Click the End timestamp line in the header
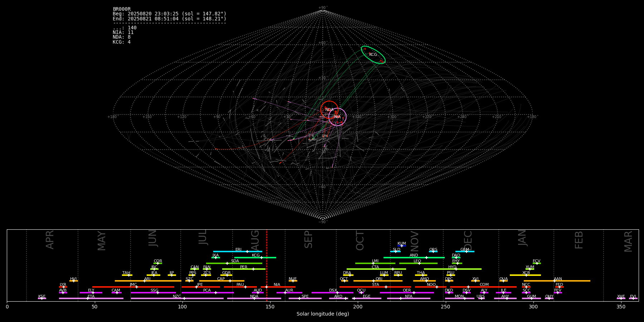Image resolution: width=644 pixels, height=322 pixels. coord(170,19)
